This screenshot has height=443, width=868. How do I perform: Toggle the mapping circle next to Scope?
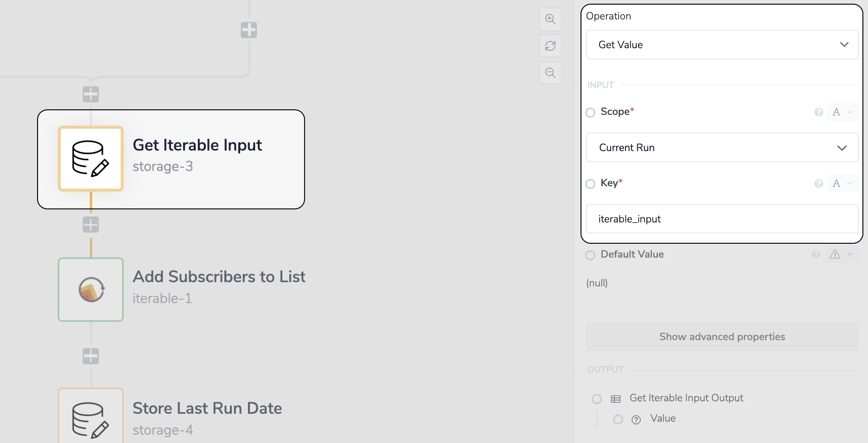pos(590,112)
